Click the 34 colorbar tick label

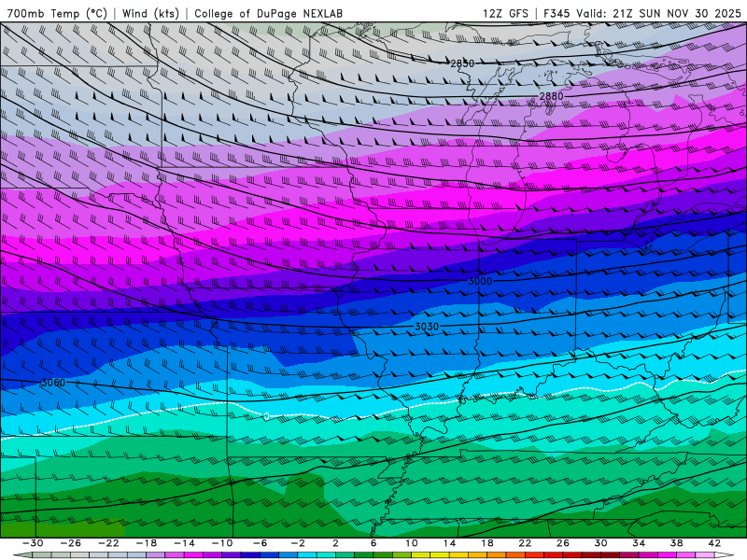point(639,543)
